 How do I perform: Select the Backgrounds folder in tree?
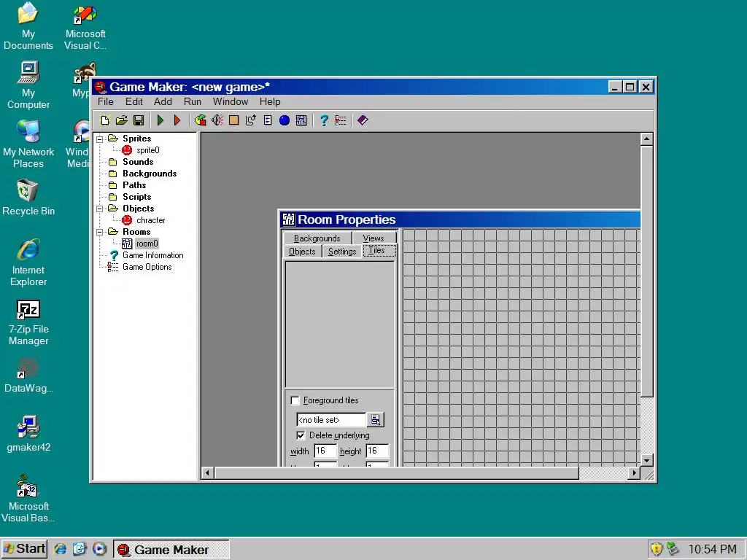click(149, 174)
